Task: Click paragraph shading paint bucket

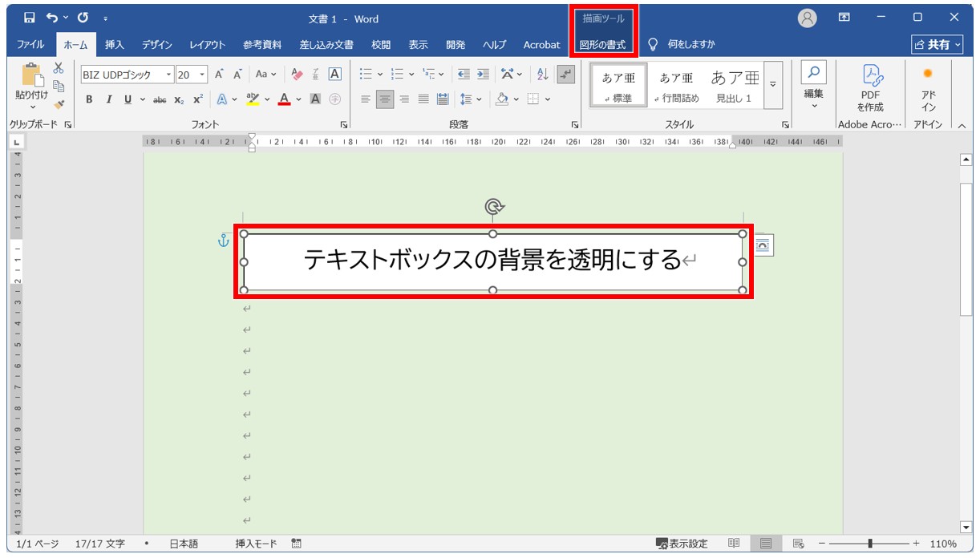Action: tap(502, 99)
